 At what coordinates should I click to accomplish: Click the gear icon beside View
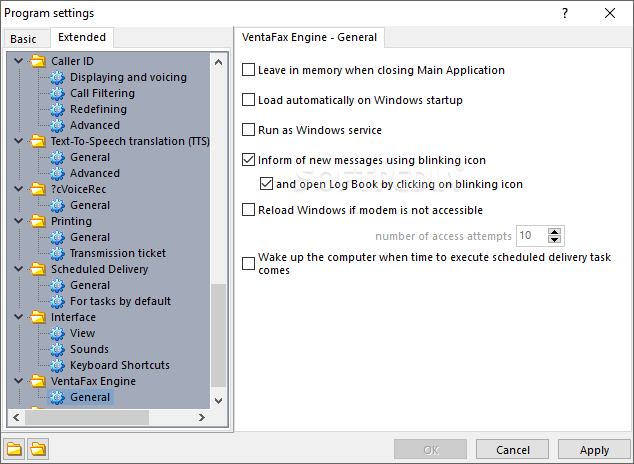[x=57, y=333]
